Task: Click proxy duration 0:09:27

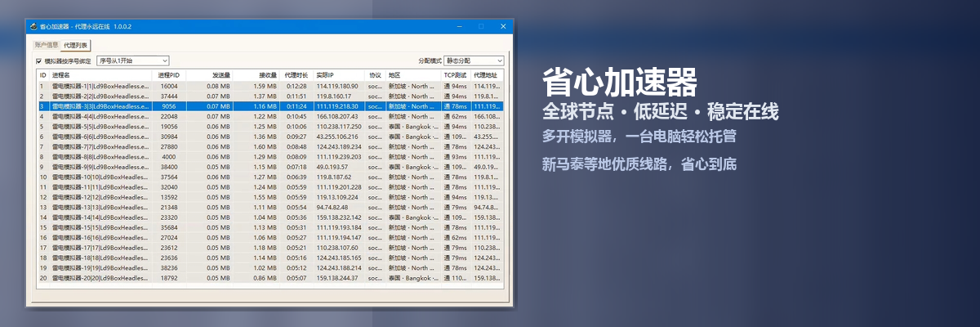Action: click(x=296, y=137)
